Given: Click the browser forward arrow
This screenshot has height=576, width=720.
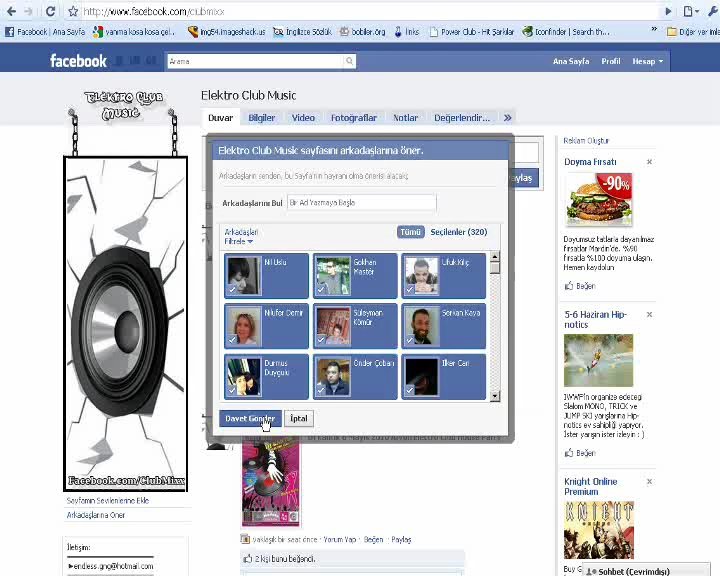Looking at the screenshot, I should 29,11.
